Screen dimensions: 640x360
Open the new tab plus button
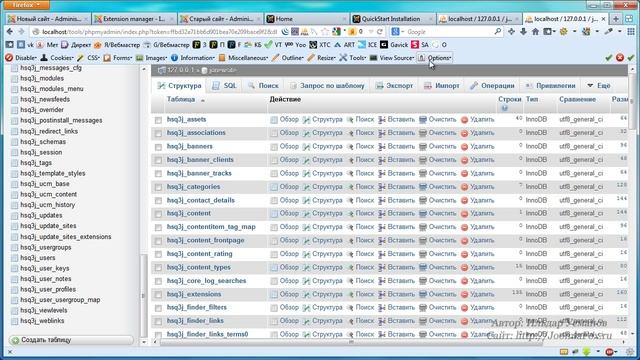click(616, 19)
